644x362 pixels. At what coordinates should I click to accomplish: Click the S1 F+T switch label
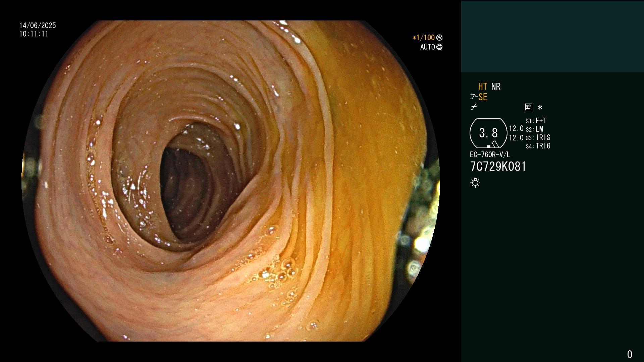tap(536, 121)
